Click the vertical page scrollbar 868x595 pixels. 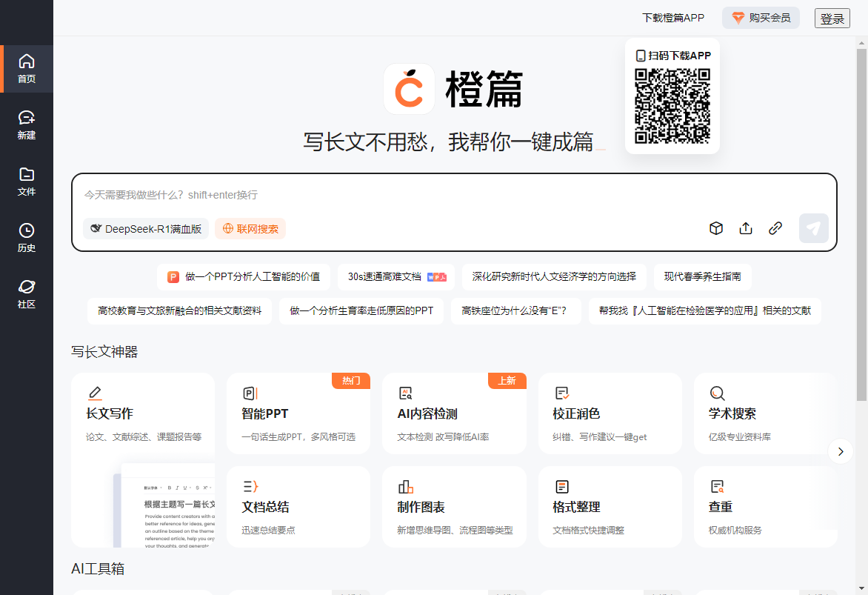[x=861, y=225]
